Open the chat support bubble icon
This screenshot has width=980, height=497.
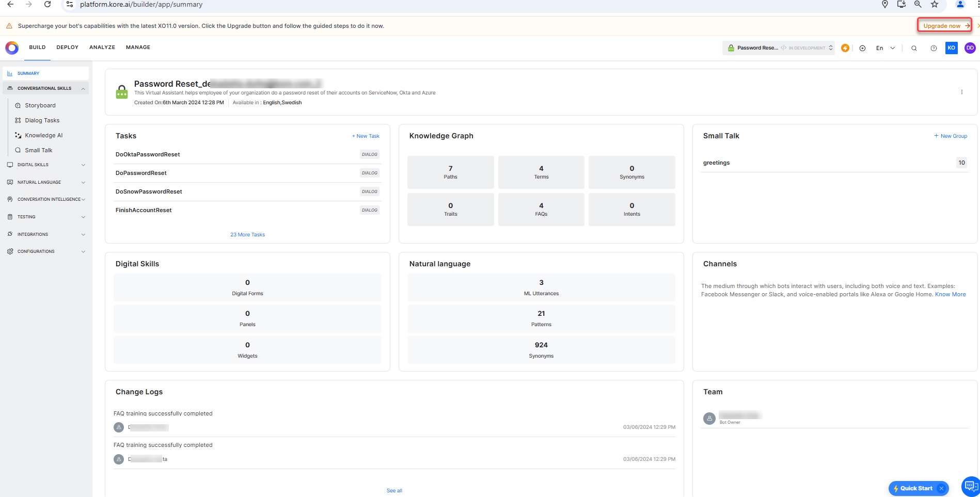click(970, 486)
